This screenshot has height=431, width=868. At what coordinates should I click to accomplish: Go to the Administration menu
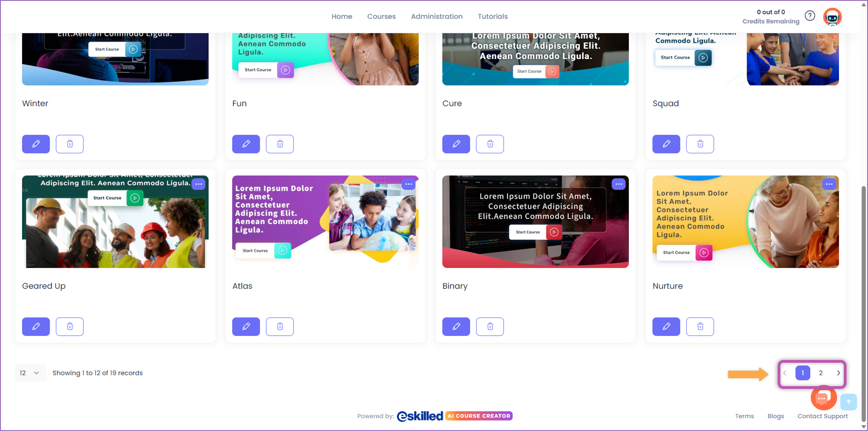point(436,16)
